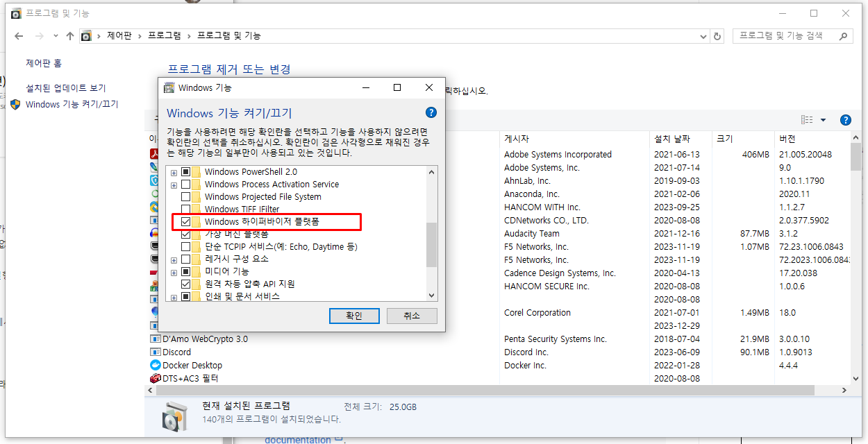Click the feature list scroll-up arrow
Image resolution: width=868 pixels, height=444 pixels.
coord(432,172)
